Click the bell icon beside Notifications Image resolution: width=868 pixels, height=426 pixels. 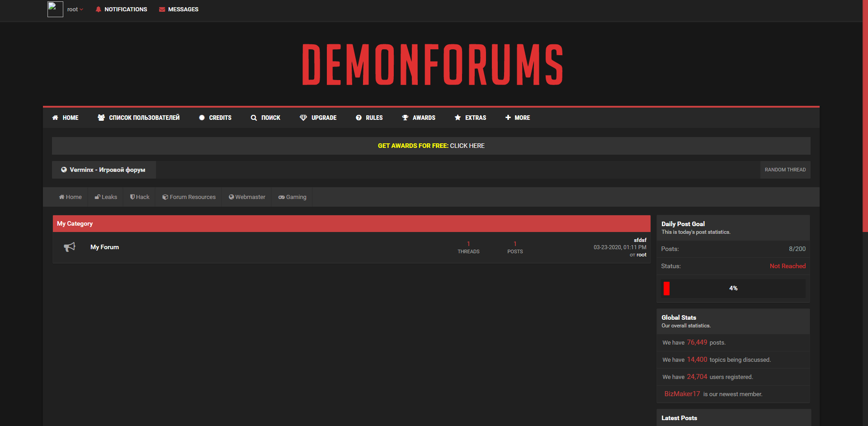tap(98, 9)
